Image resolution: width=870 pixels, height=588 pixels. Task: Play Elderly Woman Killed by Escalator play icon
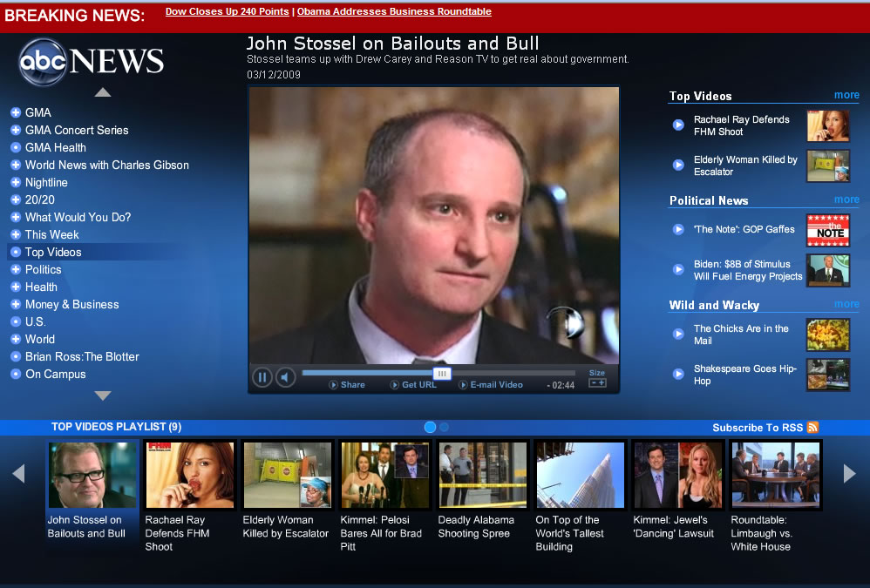pyautogui.click(x=678, y=165)
